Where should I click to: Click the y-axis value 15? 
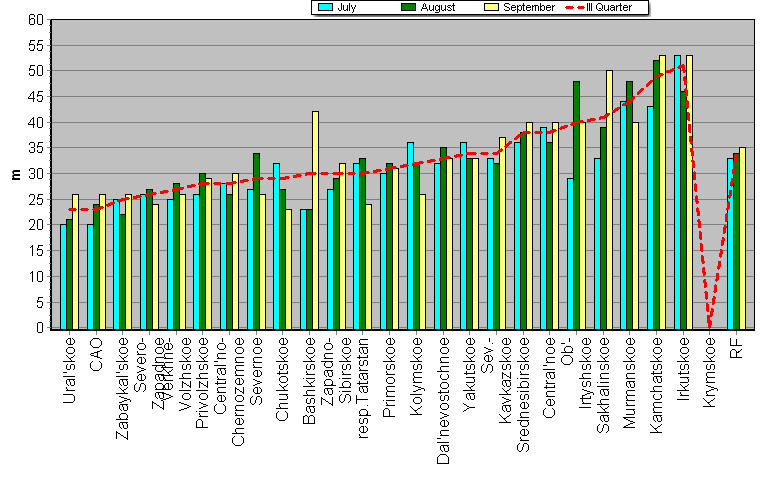pos(36,251)
